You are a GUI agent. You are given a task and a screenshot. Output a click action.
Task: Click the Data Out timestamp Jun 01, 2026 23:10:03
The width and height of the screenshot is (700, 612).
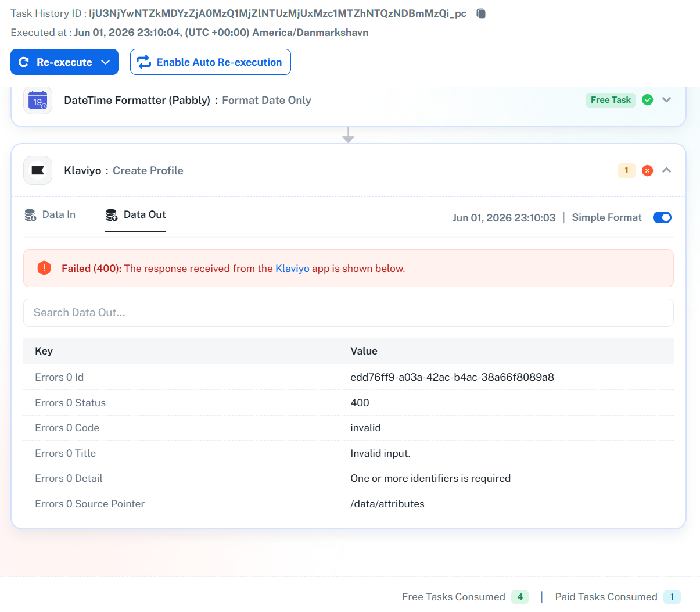(504, 218)
